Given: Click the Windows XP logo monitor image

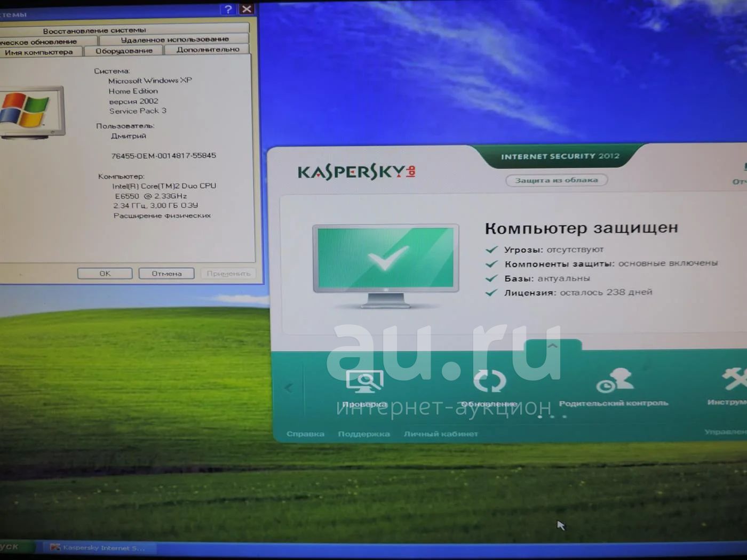Looking at the screenshot, I should (x=32, y=113).
